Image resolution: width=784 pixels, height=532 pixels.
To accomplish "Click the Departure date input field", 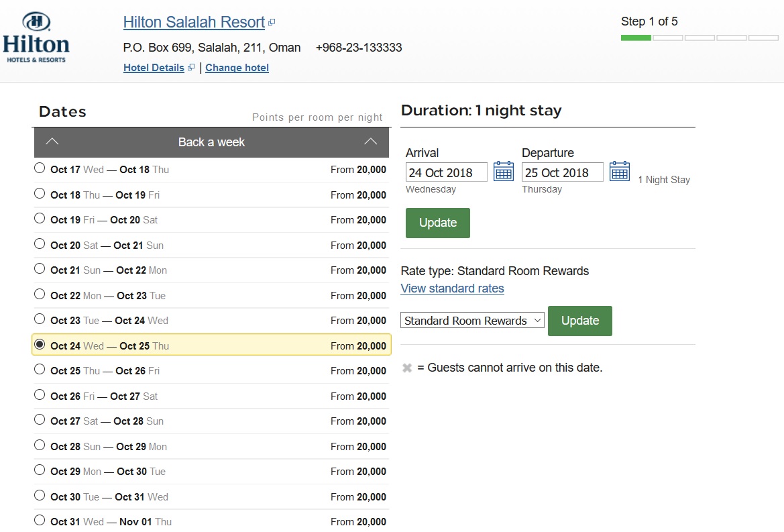I will coord(562,172).
